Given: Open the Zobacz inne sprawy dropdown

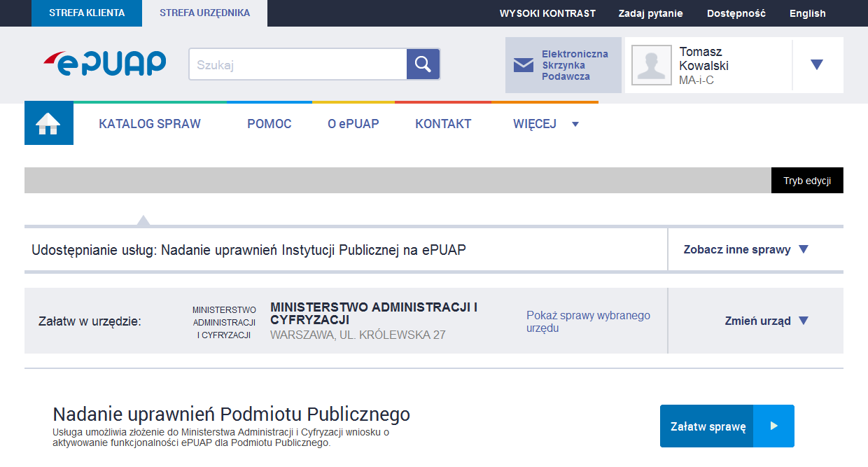Looking at the screenshot, I should coord(746,249).
